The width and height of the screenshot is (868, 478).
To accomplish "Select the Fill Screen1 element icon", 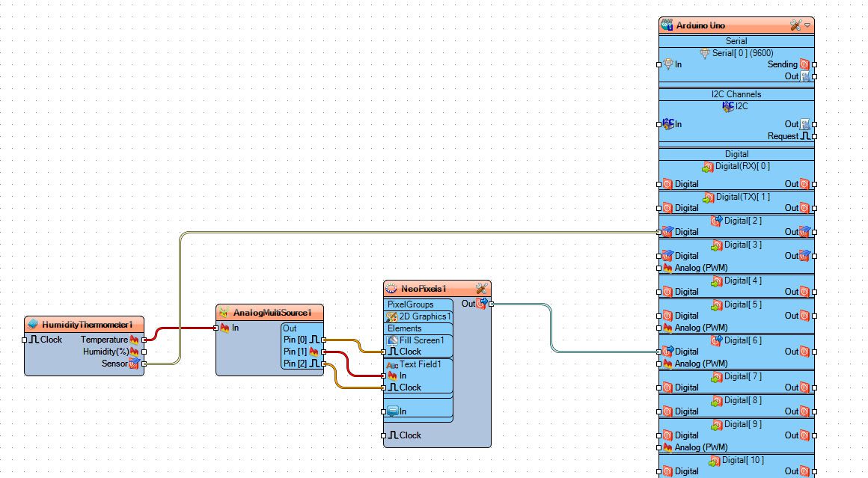I will coord(393,340).
